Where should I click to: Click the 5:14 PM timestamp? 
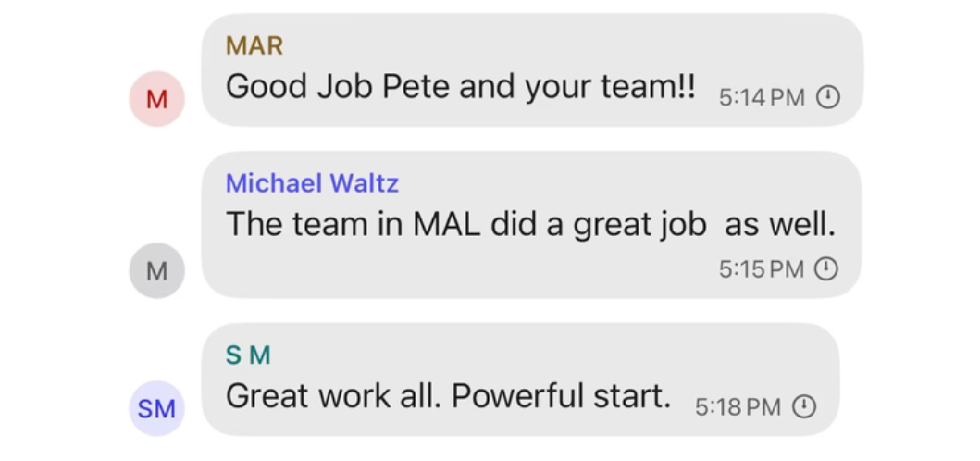762,97
